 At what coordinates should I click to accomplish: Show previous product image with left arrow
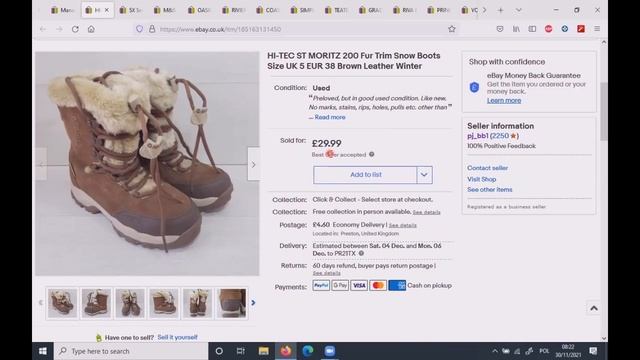pos(41,164)
